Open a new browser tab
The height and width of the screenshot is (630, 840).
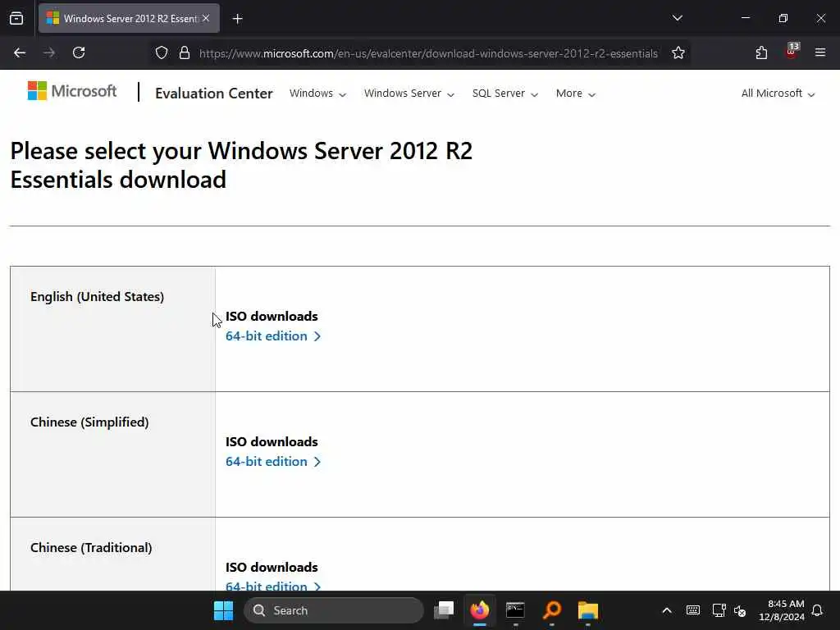click(237, 19)
